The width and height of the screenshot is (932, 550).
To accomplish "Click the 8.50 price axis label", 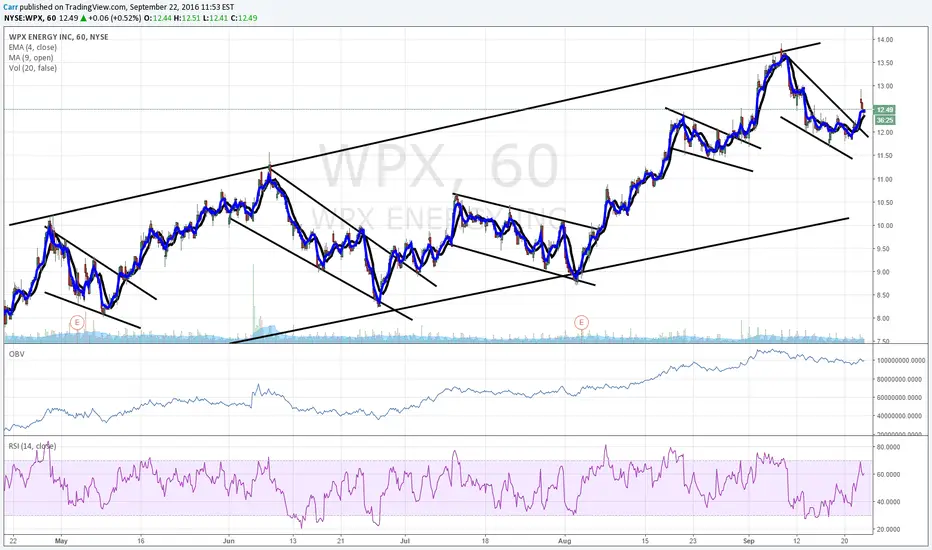I will [884, 295].
